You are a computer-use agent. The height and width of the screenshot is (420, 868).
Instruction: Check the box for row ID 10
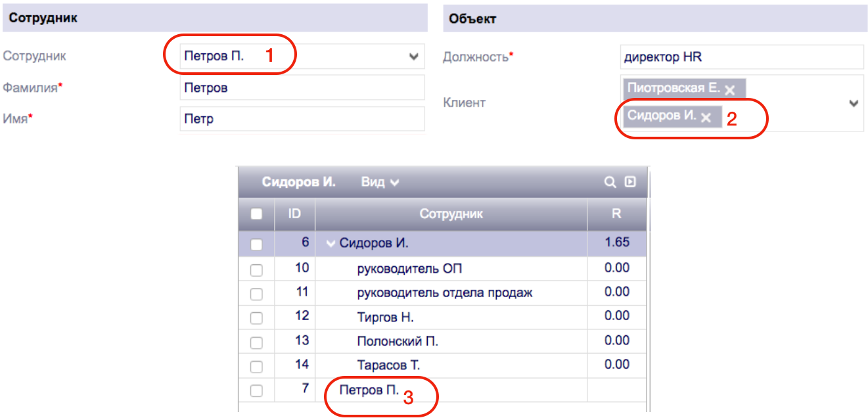(256, 269)
